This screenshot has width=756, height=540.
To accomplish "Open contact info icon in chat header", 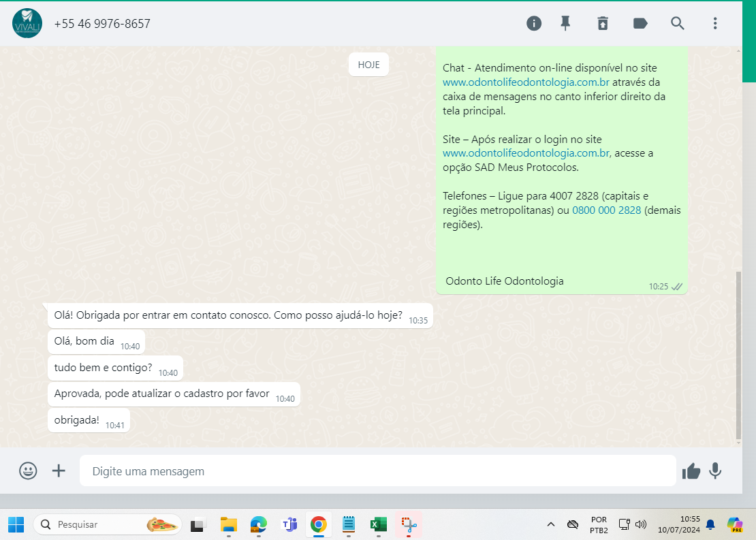I will click(x=534, y=23).
